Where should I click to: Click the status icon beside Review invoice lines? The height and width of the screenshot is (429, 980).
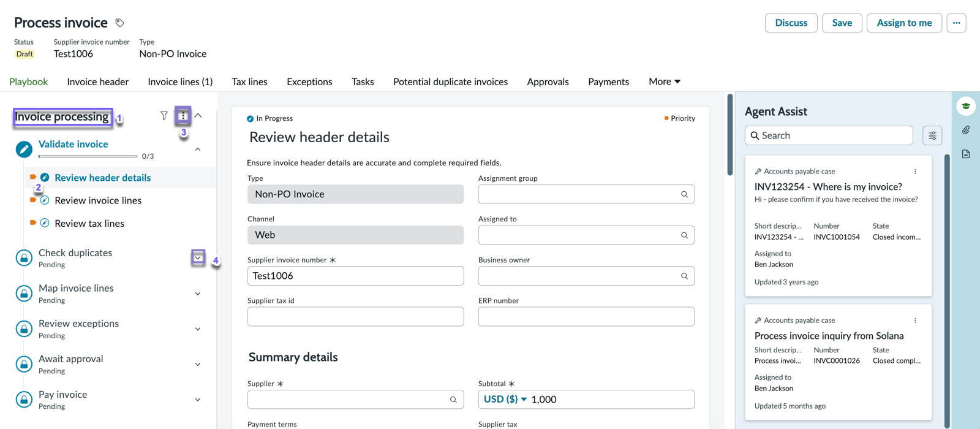point(45,200)
